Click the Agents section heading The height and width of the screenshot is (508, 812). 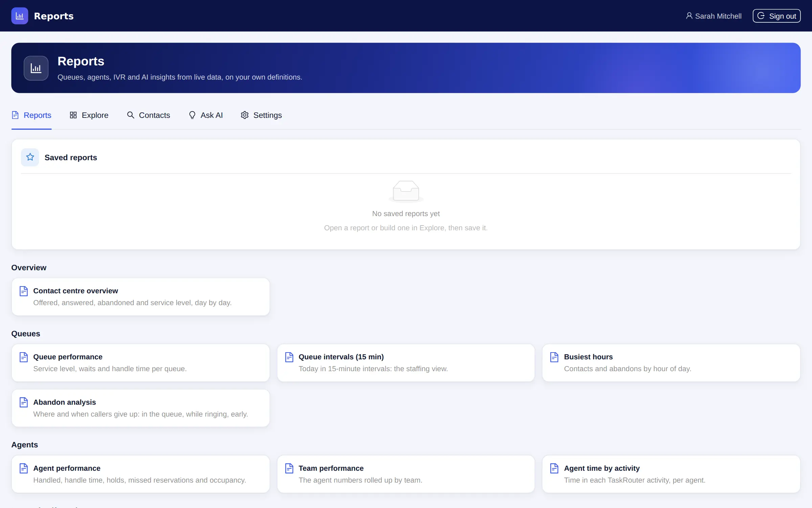(x=25, y=445)
